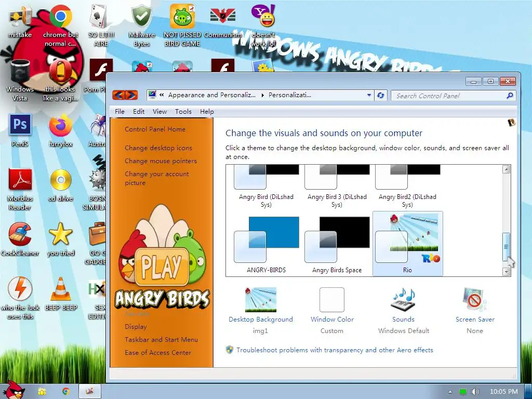Refresh the Control Panel address bar

click(x=380, y=96)
